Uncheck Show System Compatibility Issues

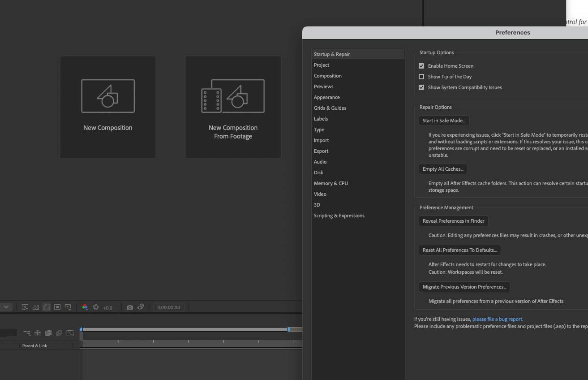tap(421, 87)
